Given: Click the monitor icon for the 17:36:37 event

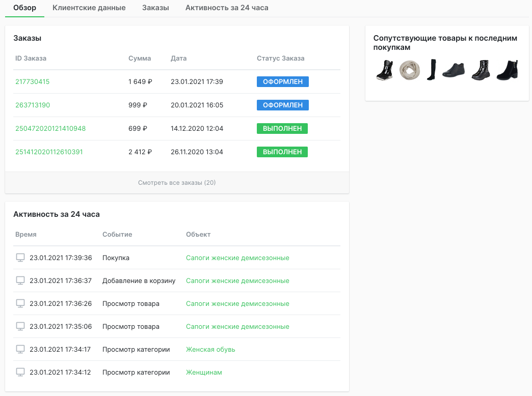Looking at the screenshot, I should (x=20, y=281).
